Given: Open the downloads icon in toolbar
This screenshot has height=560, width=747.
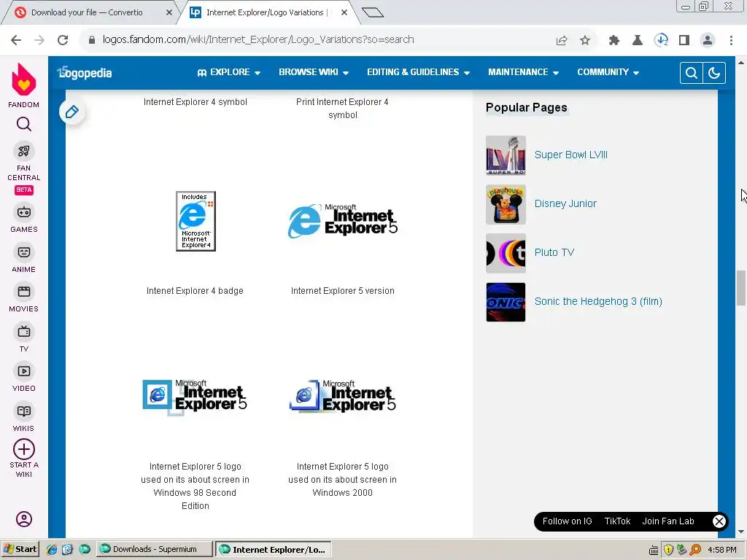Looking at the screenshot, I should [661, 41].
